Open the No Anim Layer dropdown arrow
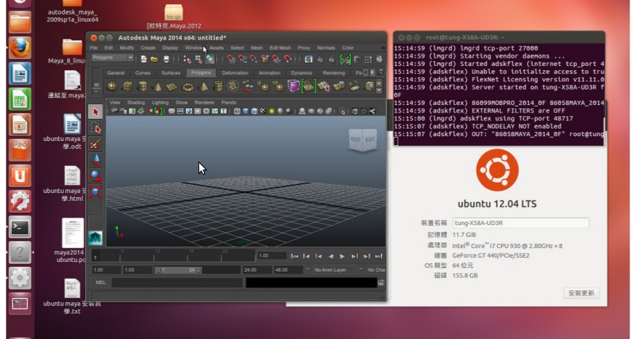The height and width of the screenshot is (339, 644). [x=307, y=270]
